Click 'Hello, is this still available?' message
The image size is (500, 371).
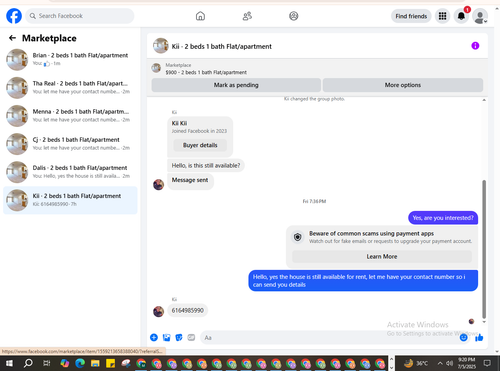pos(206,166)
